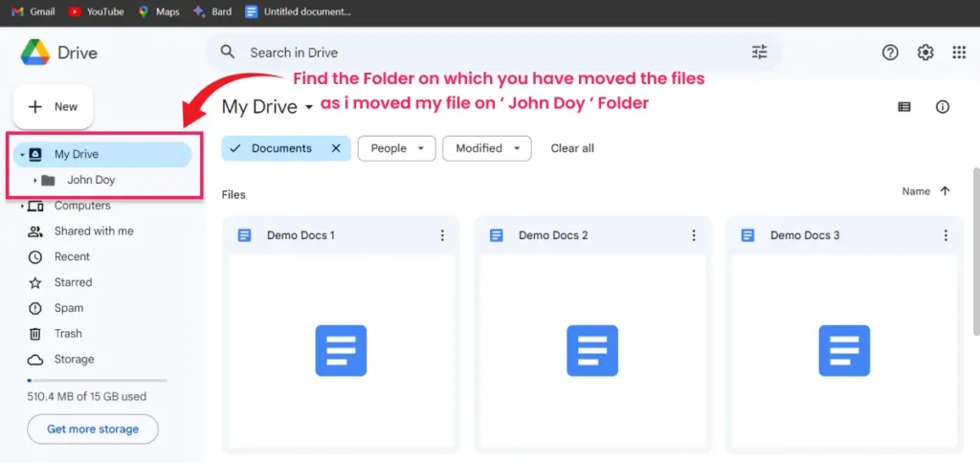This screenshot has width=980, height=463.
Task: Open the People filter dropdown
Action: [x=396, y=148]
